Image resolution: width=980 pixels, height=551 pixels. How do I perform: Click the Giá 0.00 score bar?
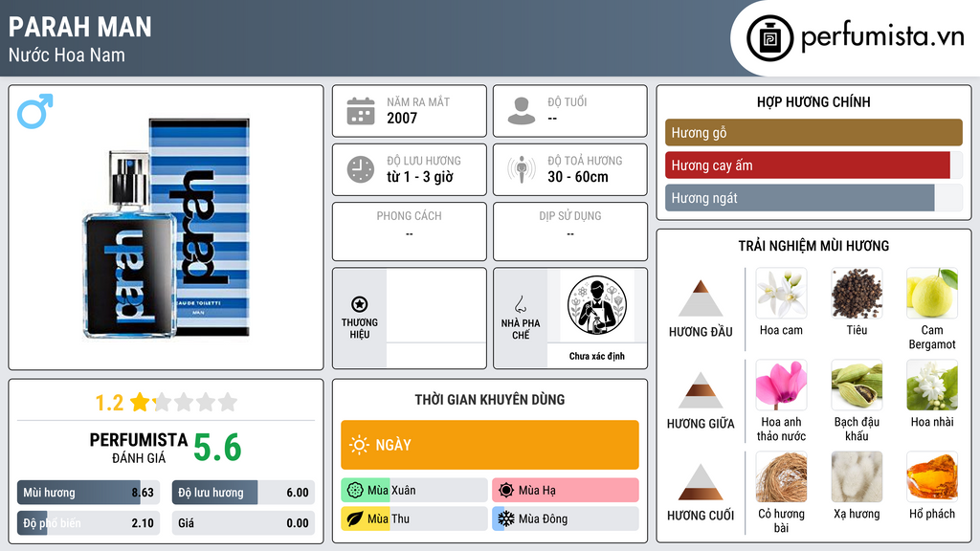click(x=243, y=523)
